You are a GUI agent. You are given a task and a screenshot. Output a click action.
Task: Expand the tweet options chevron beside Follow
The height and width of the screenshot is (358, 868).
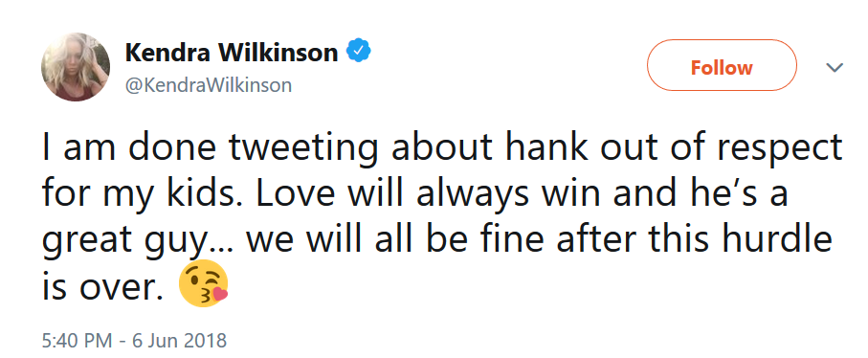834,68
